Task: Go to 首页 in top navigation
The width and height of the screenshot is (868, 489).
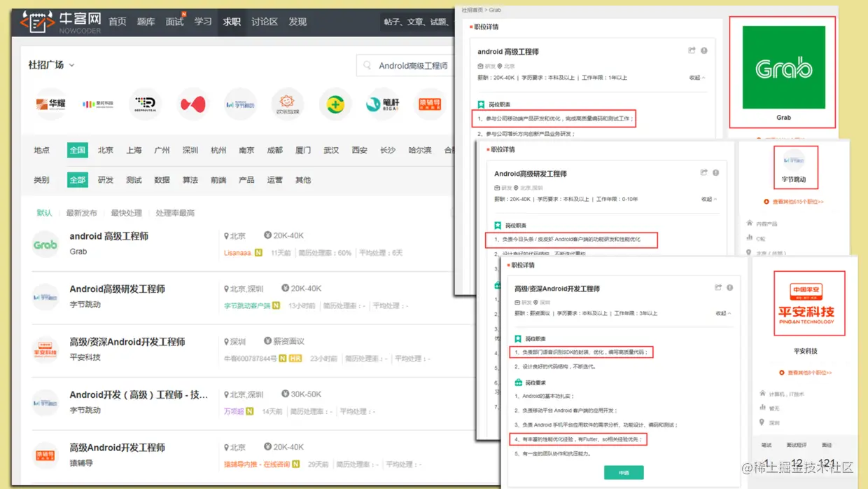Action: point(118,22)
